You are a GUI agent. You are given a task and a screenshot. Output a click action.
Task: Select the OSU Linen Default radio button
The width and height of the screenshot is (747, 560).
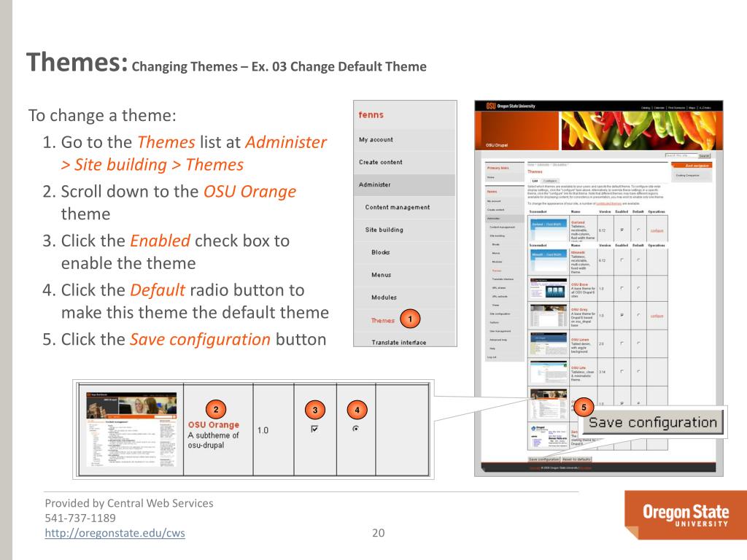[x=638, y=343]
